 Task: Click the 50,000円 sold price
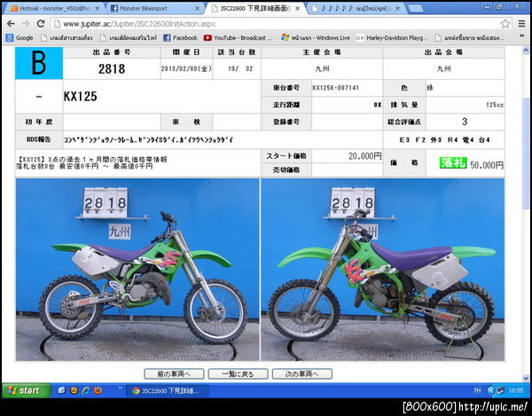coord(487,165)
